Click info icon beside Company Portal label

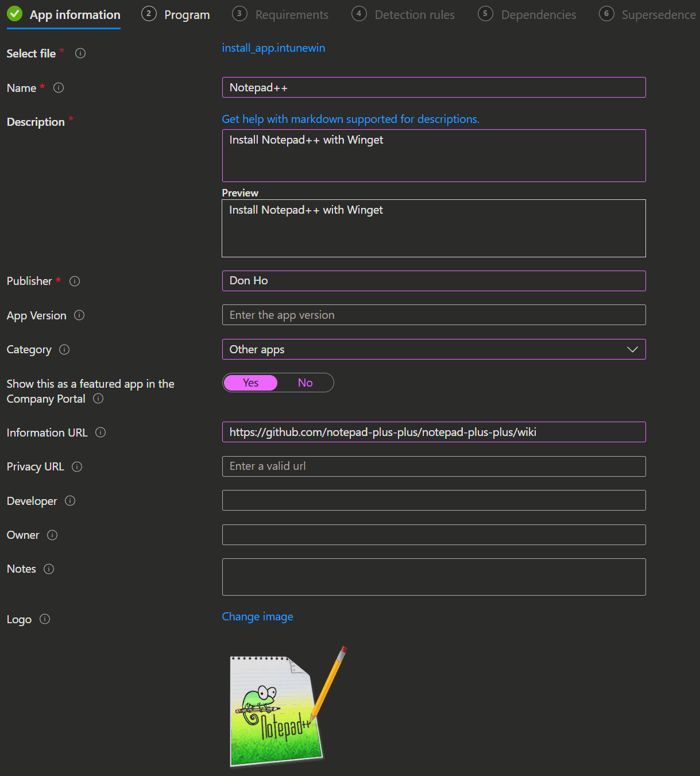(x=98, y=399)
